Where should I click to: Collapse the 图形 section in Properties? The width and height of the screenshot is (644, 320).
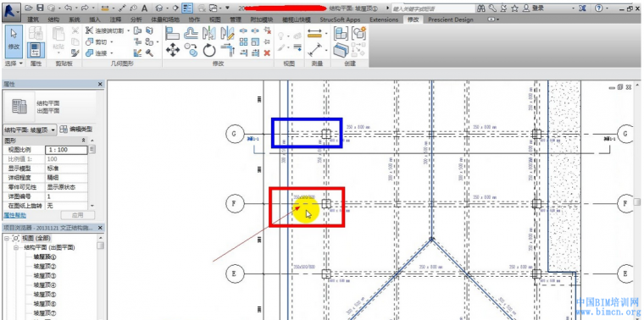[x=84, y=141]
